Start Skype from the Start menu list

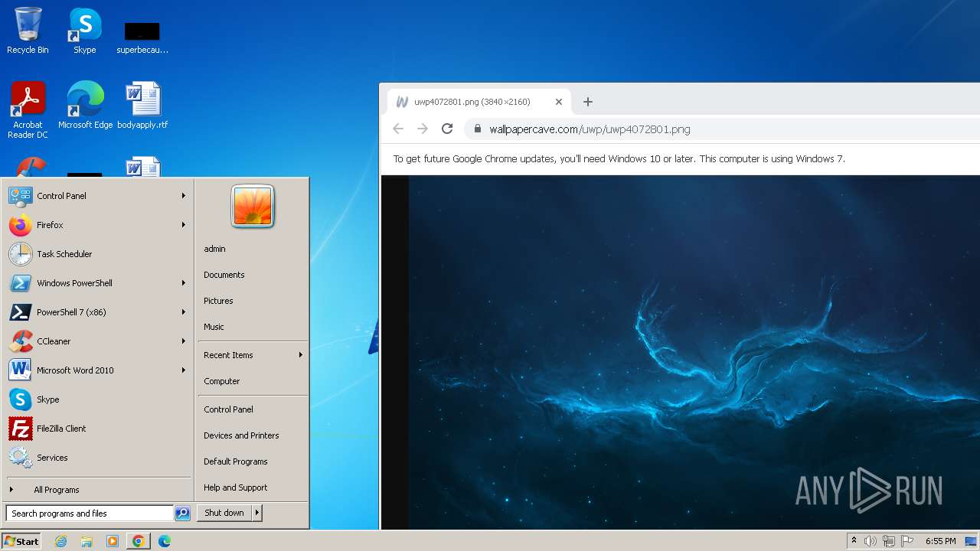tap(98, 399)
